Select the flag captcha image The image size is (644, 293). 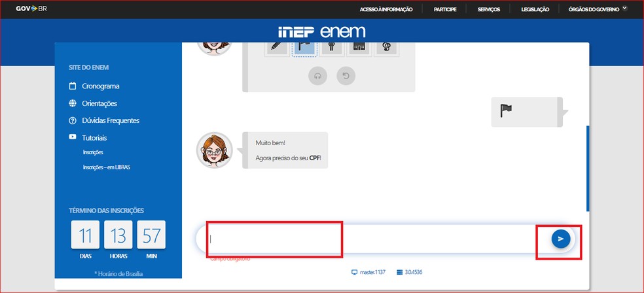point(303,49)
